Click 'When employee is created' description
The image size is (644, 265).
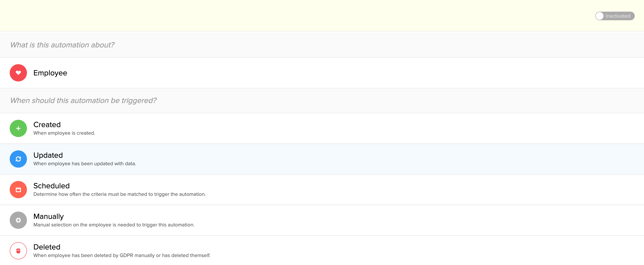click(64, 133)
